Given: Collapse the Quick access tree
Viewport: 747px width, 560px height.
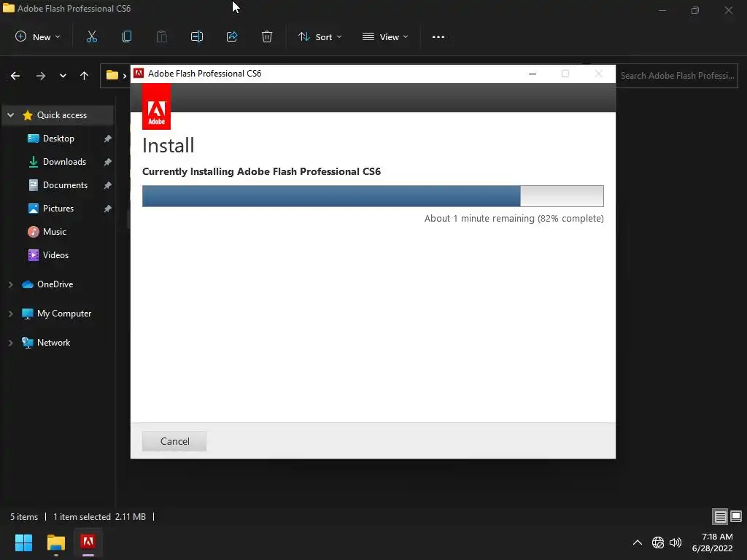Looking at the screenshot, I should pos(10,115).
